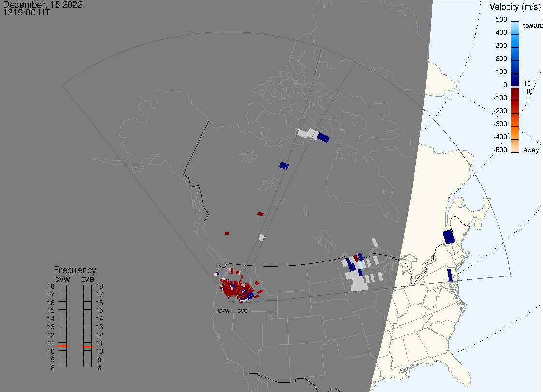
Task: Click the "14" label beside the cvw bar
Action: 51,319
